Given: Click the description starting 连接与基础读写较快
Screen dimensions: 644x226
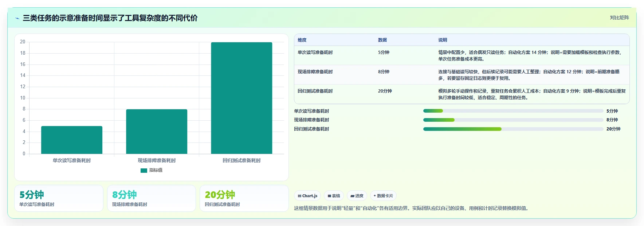Looking at the screenshot, I should (x=529, y=75).
